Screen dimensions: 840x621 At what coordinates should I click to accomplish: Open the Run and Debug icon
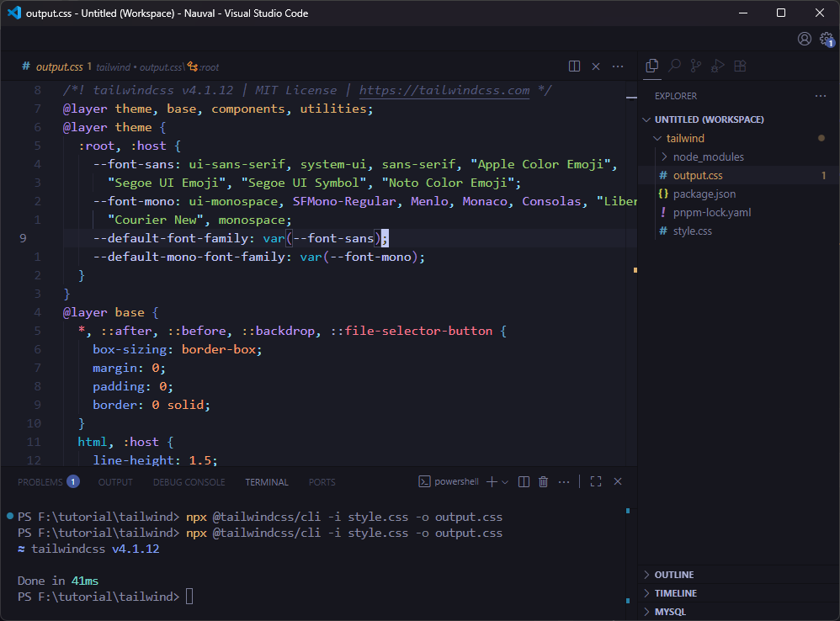point(717,66)
